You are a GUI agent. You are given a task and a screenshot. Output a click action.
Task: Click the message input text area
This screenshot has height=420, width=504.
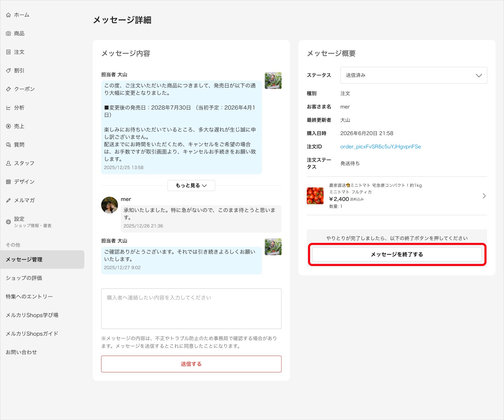pyautogui.click(x=191, y=309)
